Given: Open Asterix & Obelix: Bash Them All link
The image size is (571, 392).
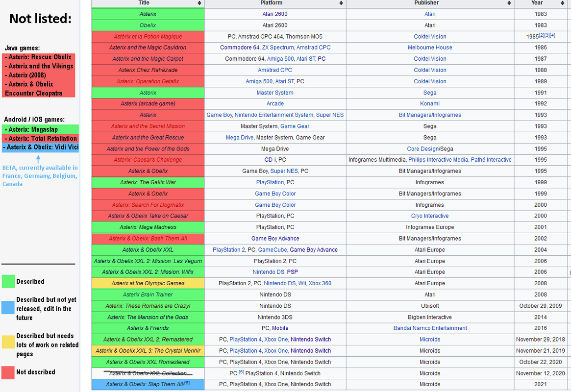Looking at the screenshot, I should coord(148,239).
